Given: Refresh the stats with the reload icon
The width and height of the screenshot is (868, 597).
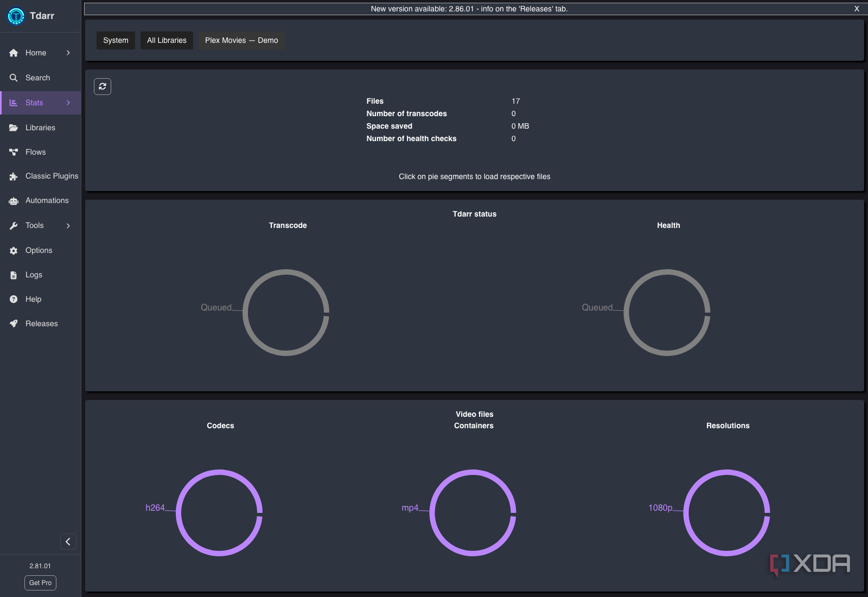Looking at the screenshot, I should 103,86.
